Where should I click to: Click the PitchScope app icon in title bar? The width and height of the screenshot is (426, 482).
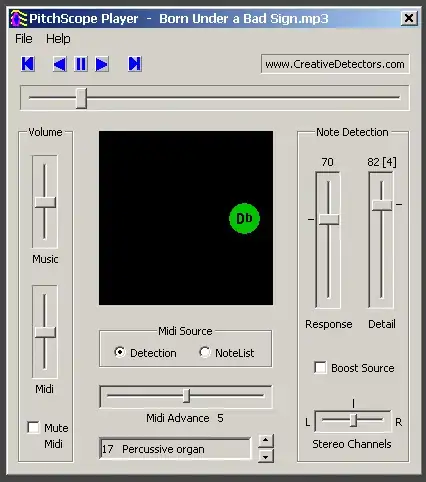click(18, 19)
